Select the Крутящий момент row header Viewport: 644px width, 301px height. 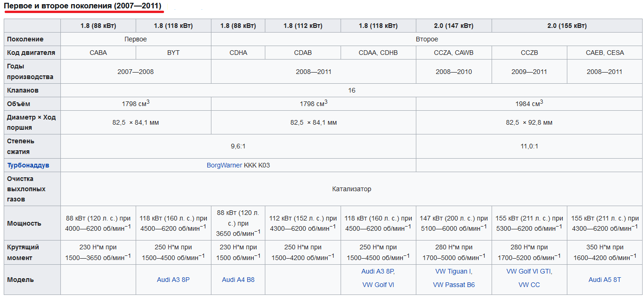[33, 253]
